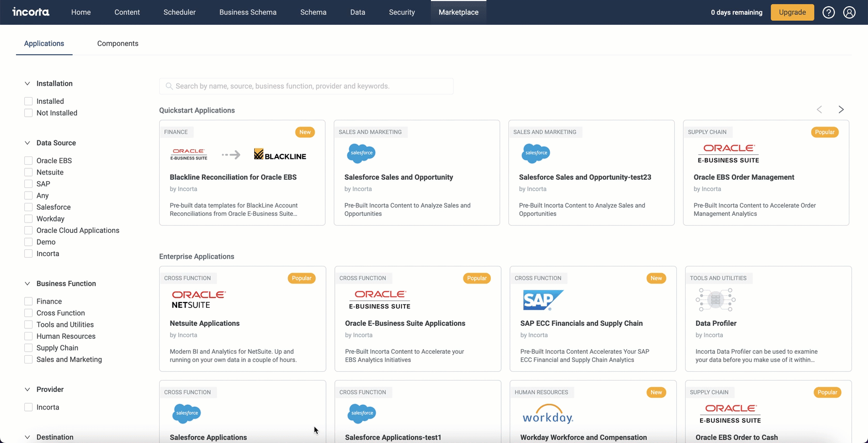Click Oracle E-Business Suite logo on Blackline card
The image size is (868, 443).
(x=189, y=154)
